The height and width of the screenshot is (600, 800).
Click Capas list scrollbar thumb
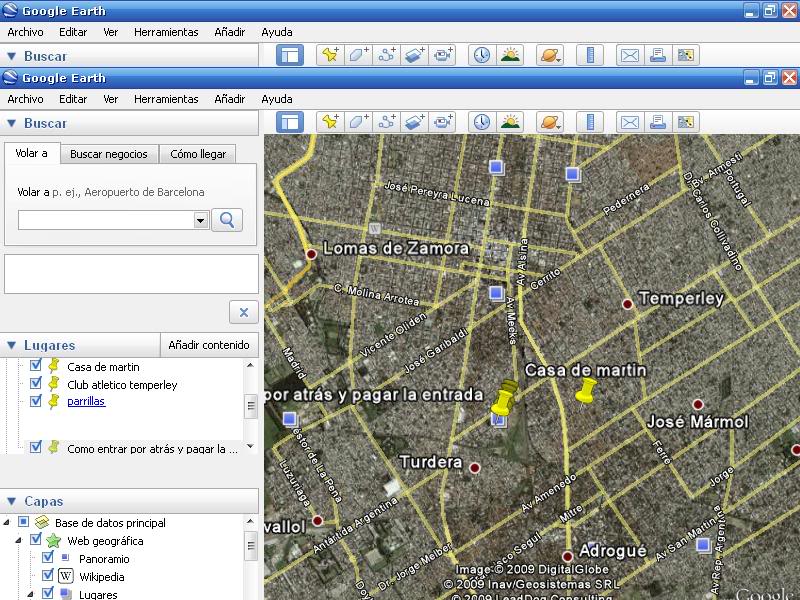click(251, 546)
